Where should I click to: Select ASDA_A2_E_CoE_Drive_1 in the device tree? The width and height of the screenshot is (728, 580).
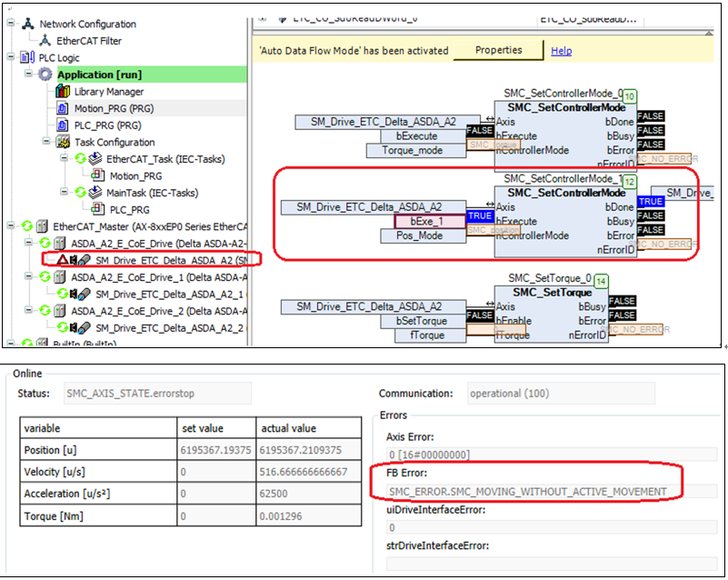click(x=150, y=276)
